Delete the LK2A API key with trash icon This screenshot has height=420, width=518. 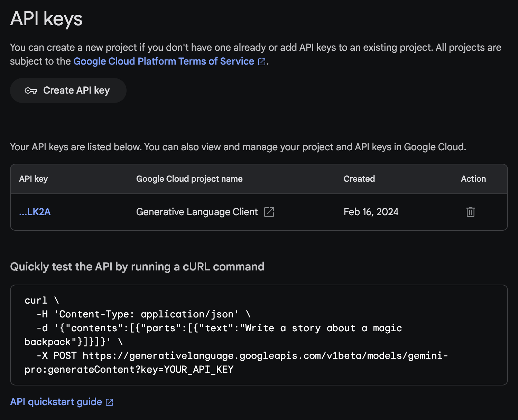point(470,212)
